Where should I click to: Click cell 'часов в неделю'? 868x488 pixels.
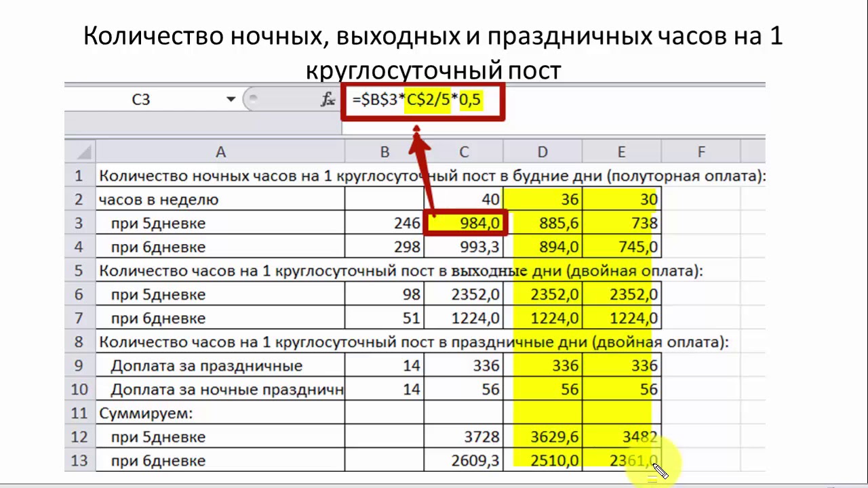pyautogui.click(x=220, y=199)
